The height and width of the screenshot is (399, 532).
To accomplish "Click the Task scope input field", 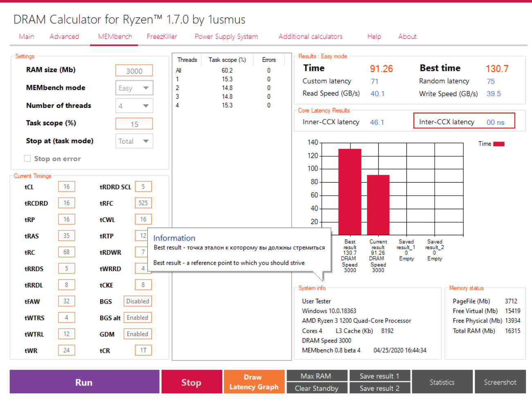I will (134, 124).
